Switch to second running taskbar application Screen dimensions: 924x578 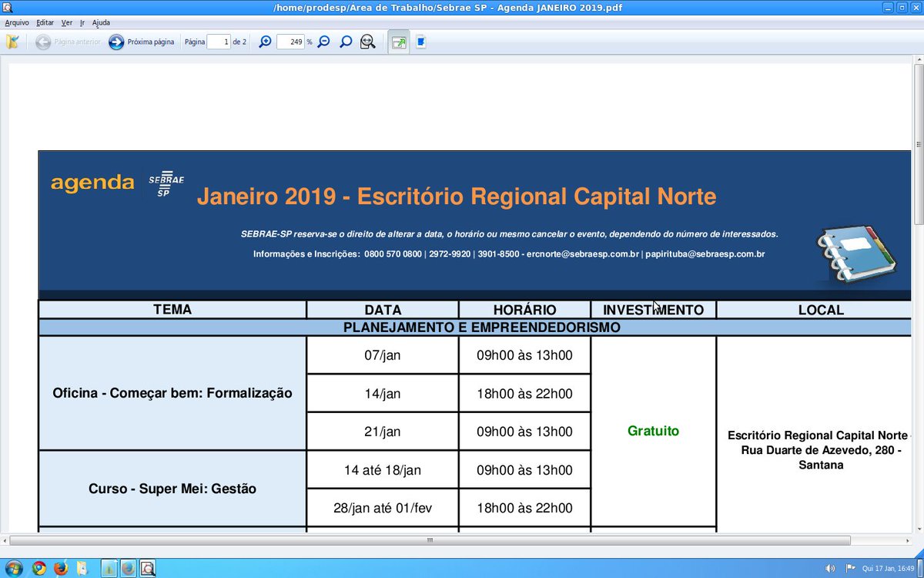[x=128, y=569]
